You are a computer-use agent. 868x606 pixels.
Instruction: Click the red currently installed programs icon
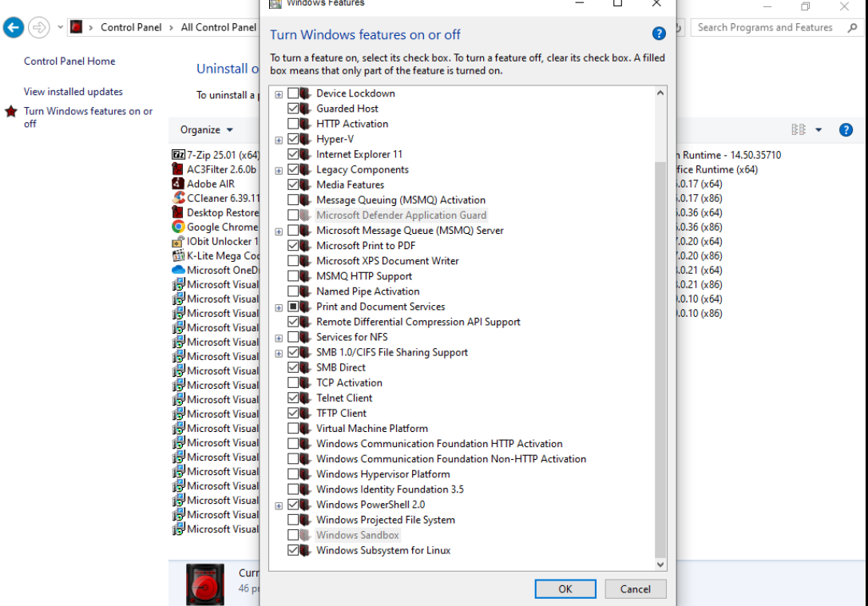[205, 584]
